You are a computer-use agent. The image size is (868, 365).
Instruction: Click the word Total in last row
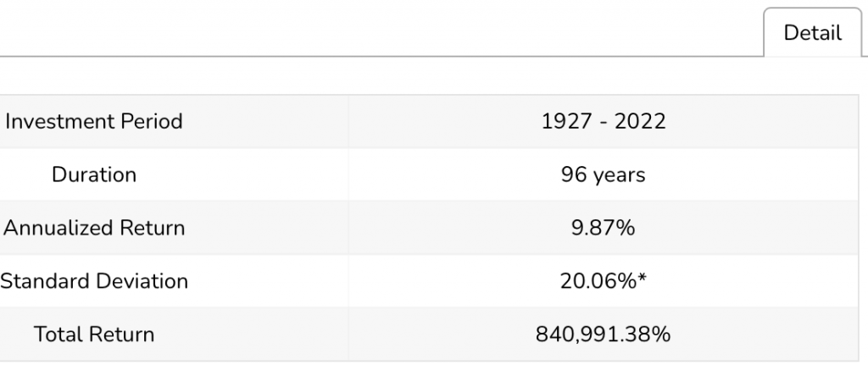tap(58, 334)
